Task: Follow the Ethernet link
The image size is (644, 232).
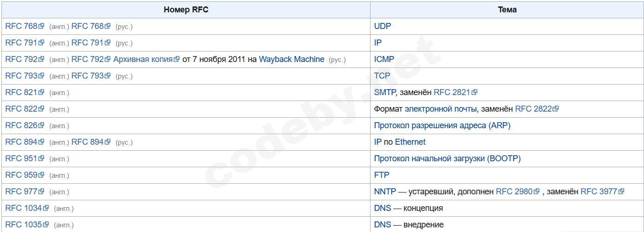Action: [x=410, y=142]
